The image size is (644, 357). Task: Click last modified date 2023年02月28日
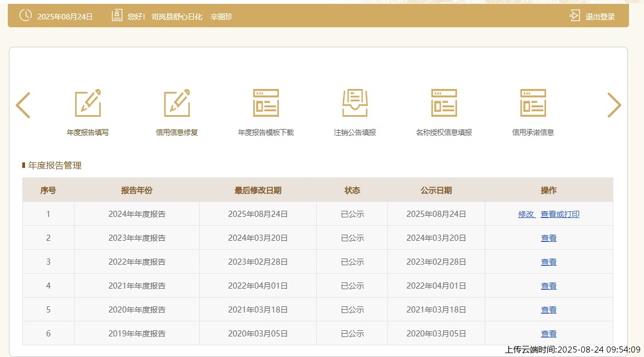click(258, 262)
